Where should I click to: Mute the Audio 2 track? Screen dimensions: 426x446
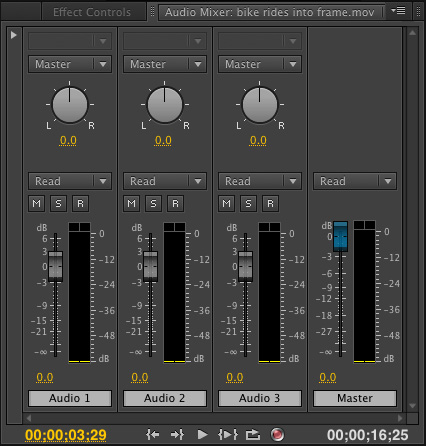(132, 203)
